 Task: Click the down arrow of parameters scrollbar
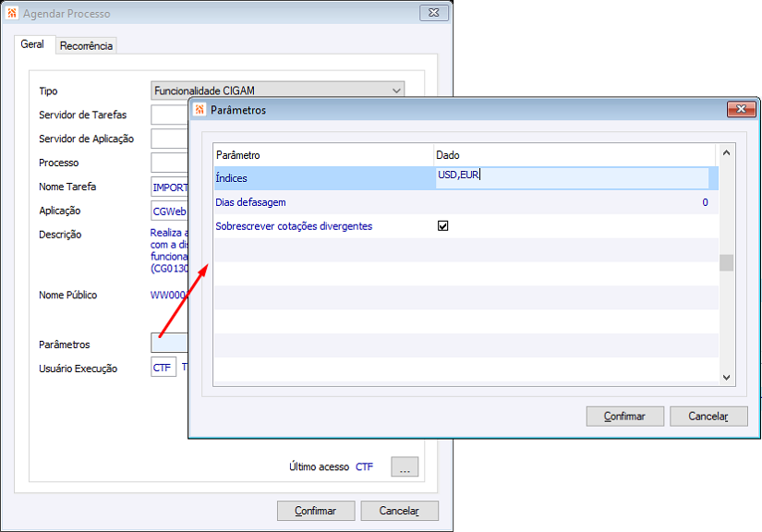point(727,378)
